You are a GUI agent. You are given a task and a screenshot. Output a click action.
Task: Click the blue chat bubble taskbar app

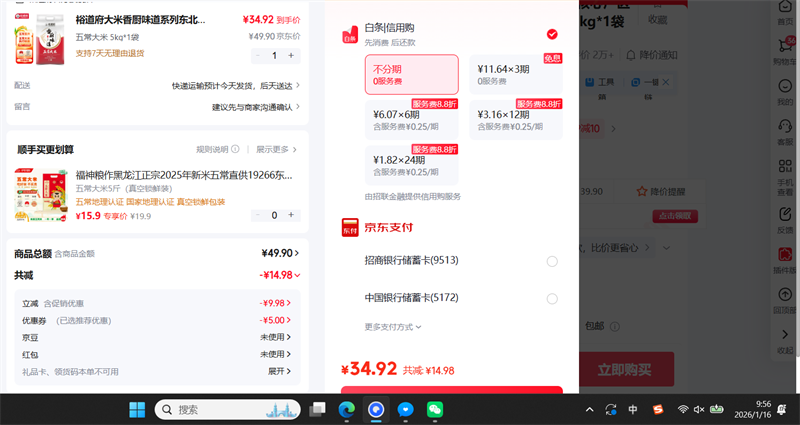click(x=406, y=409)
